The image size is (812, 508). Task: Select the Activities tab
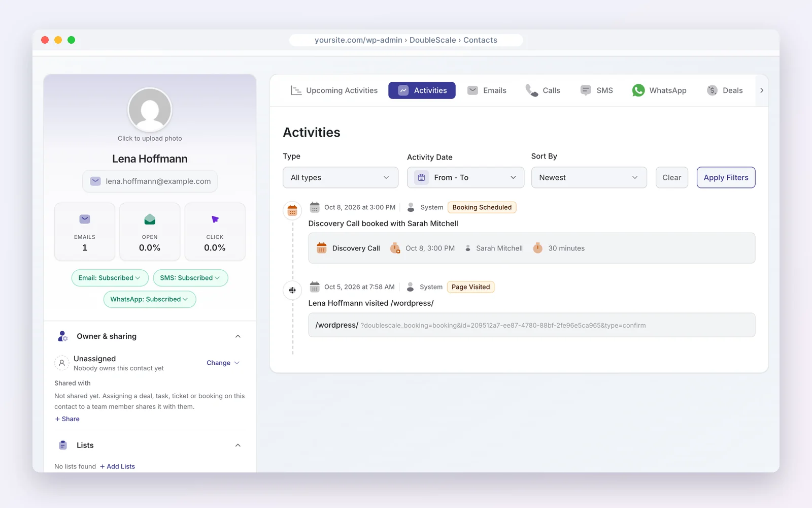422,90
